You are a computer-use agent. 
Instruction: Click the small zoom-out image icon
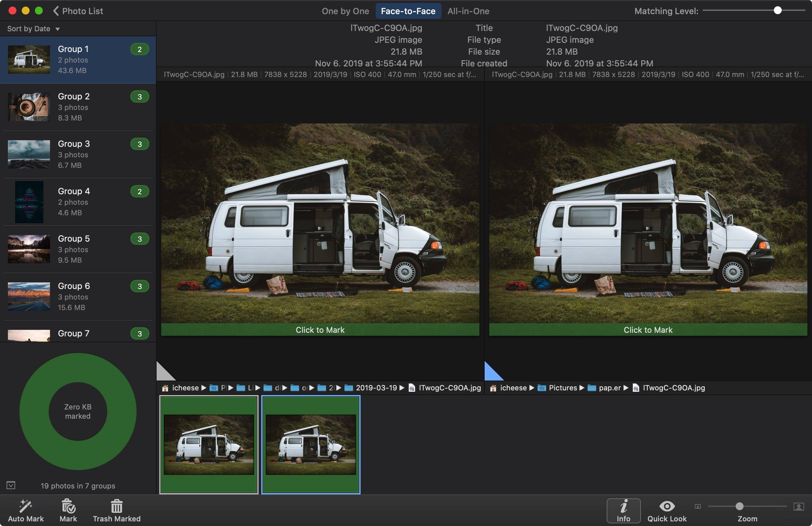click(698, 506)
